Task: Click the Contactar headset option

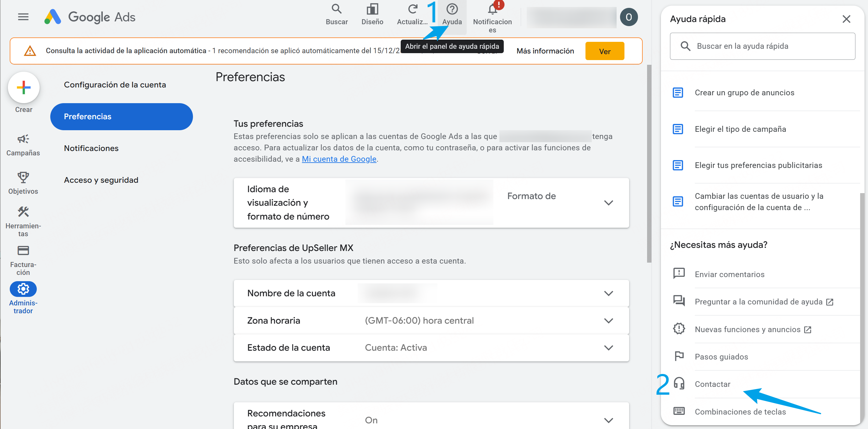Action: point(712,384)
